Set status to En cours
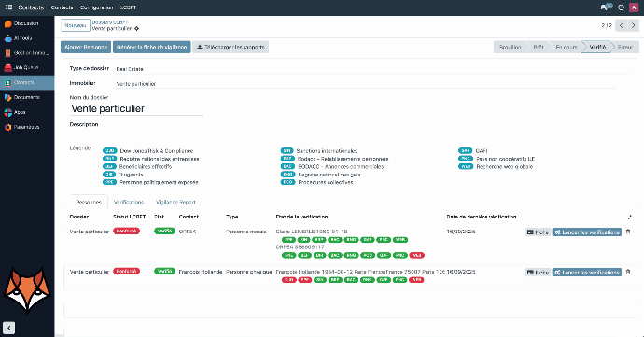The height and width of the screenshot is (337, 644). (x=567, y=48)
